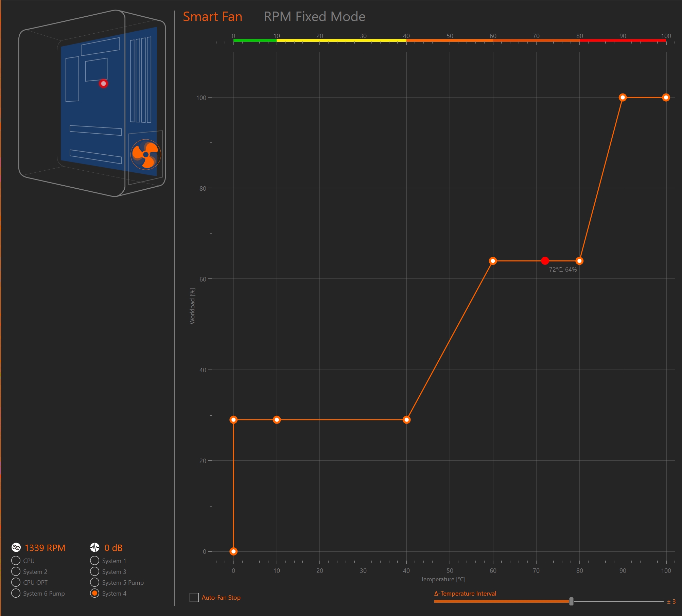Select the System 2 fan option

pyautogui.click(x=16, y=571)
